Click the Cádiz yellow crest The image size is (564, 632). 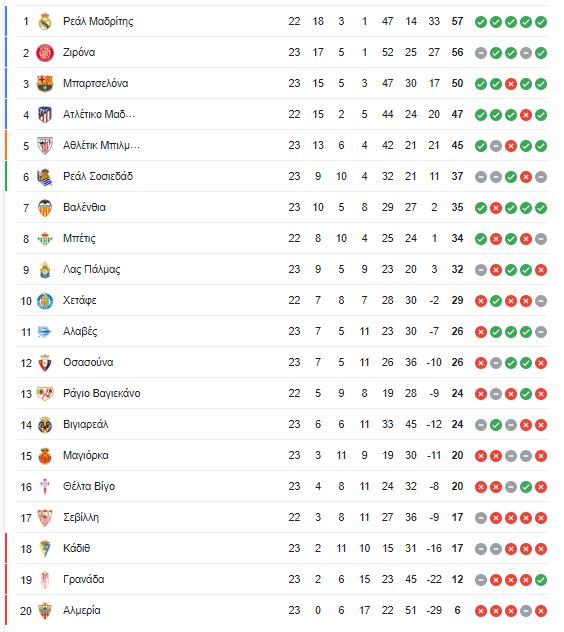(x=45, y=549)
